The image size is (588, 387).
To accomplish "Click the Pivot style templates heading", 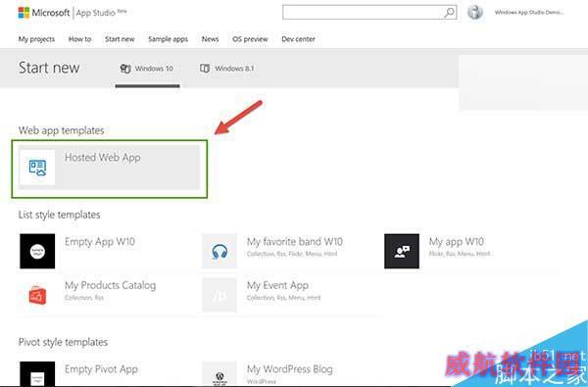I will click(x=63, y=342).
